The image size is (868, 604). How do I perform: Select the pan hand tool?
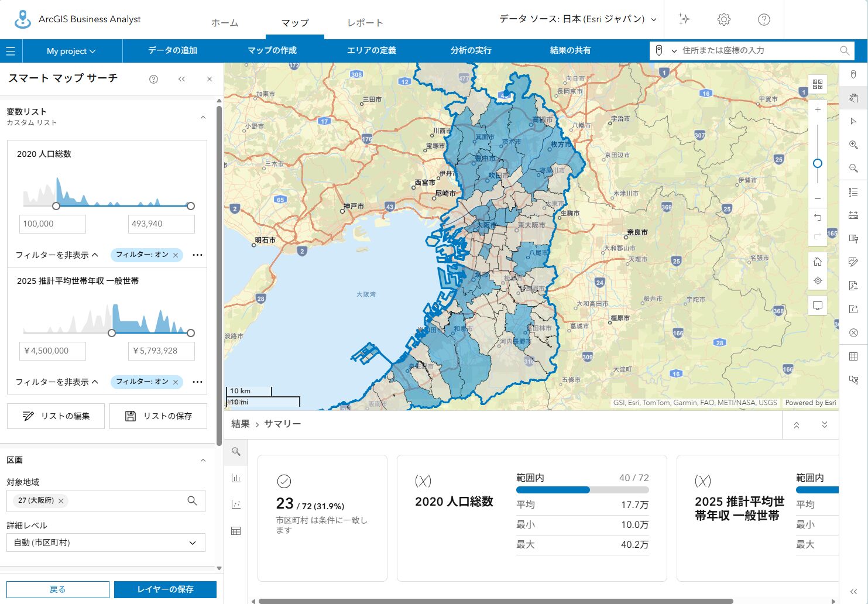point(853,98)
